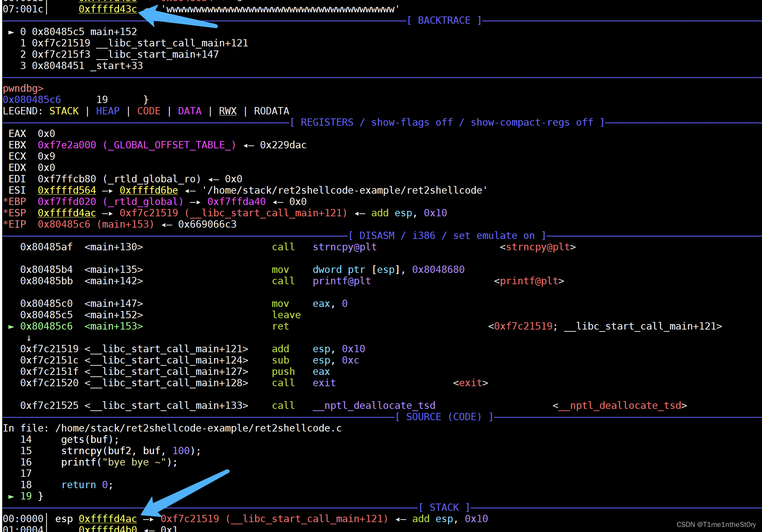Screen dimensions: 762x532
Task: Select the printf@plt reference
Action: [529, 281]
